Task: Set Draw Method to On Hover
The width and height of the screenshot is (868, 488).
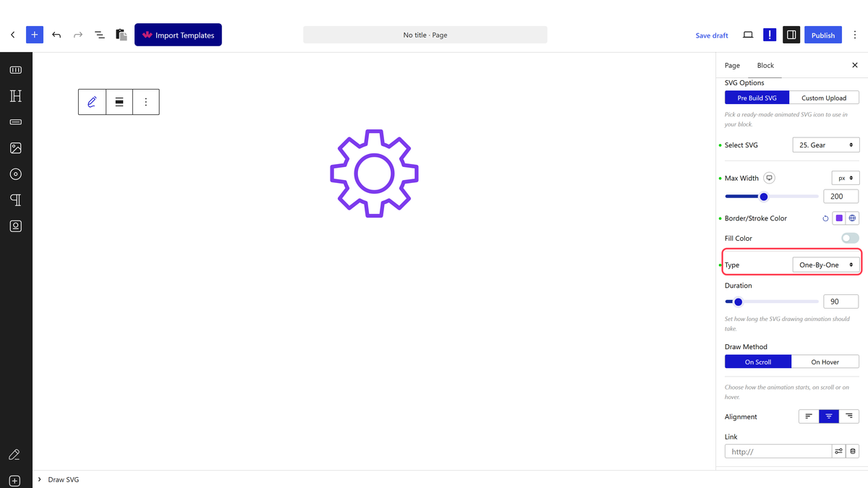Action: click(825, 362)
